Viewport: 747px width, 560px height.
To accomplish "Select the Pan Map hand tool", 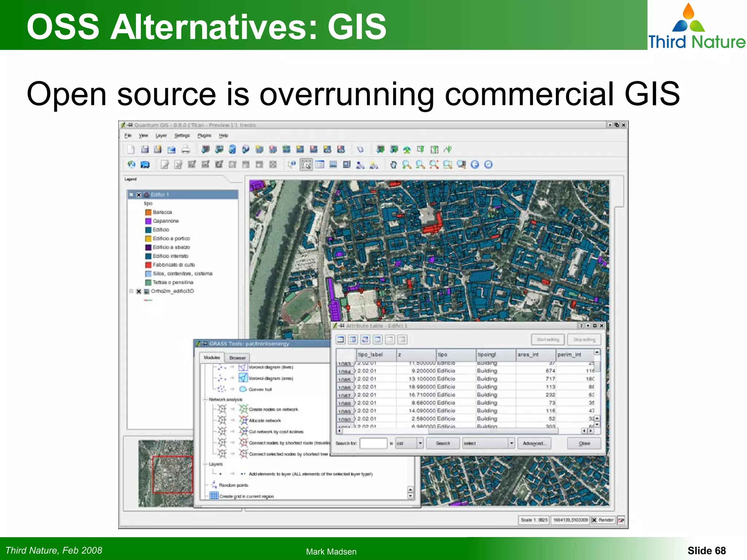I will [x=393, y=165].
